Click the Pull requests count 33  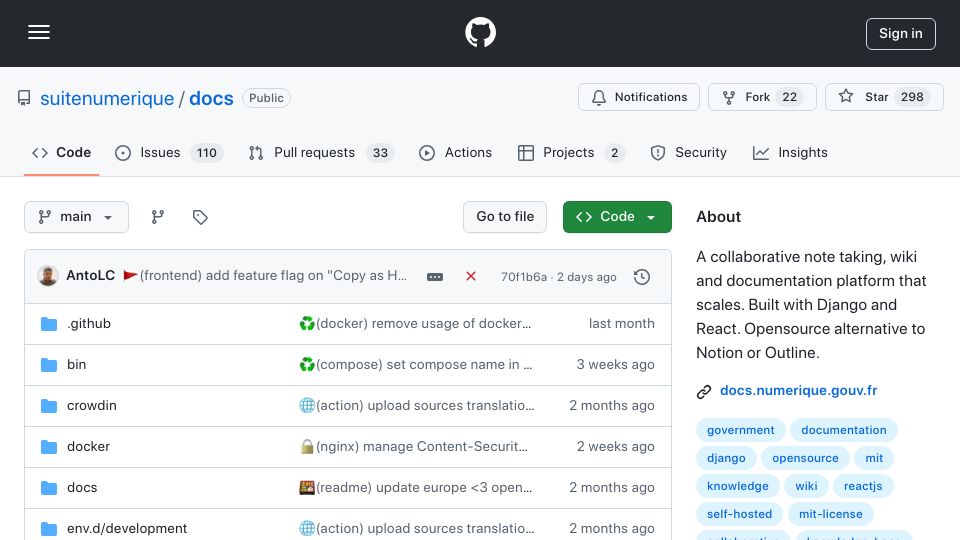click(380, 153)
